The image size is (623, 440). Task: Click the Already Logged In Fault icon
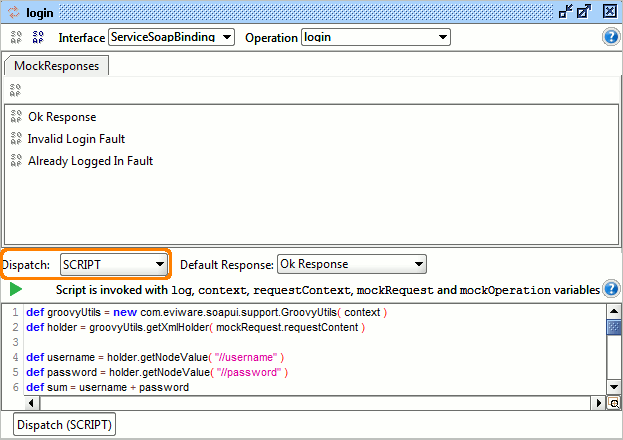(x=16, y=161)
